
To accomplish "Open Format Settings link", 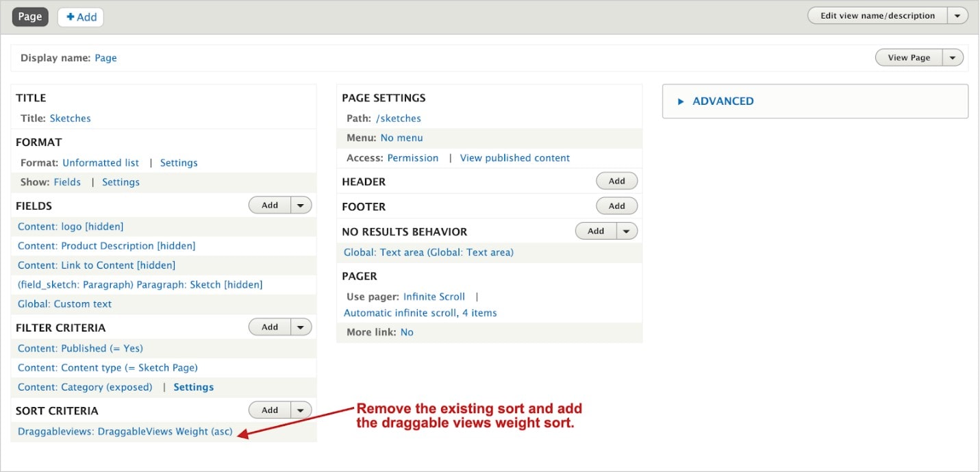I will pyautogui.click(x=179, y=163).
